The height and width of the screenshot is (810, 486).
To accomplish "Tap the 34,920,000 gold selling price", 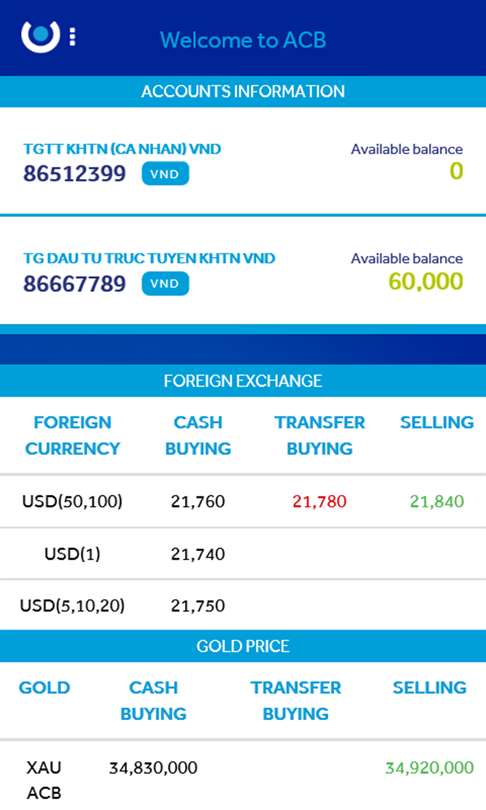I will coord(429,768).
